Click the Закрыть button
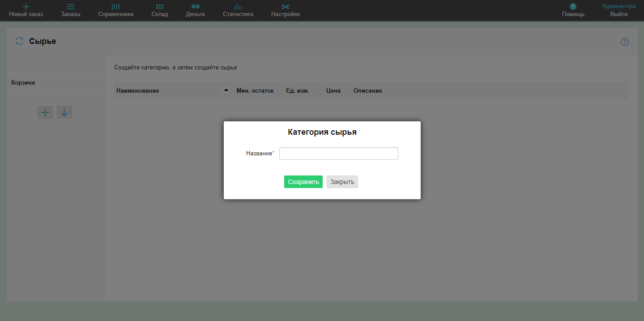Viewport: 644px width, 321px height. click(x=342, y=182)
